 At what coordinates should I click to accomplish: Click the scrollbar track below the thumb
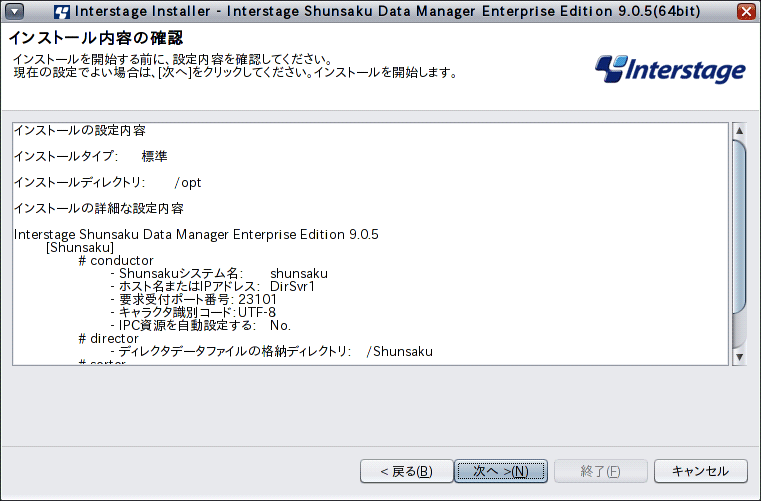739,332
